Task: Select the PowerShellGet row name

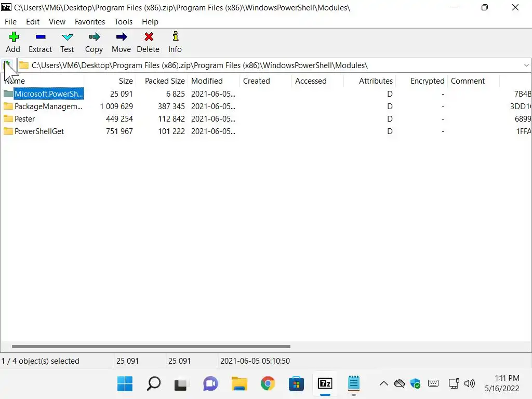Action: tap(39, 131)
